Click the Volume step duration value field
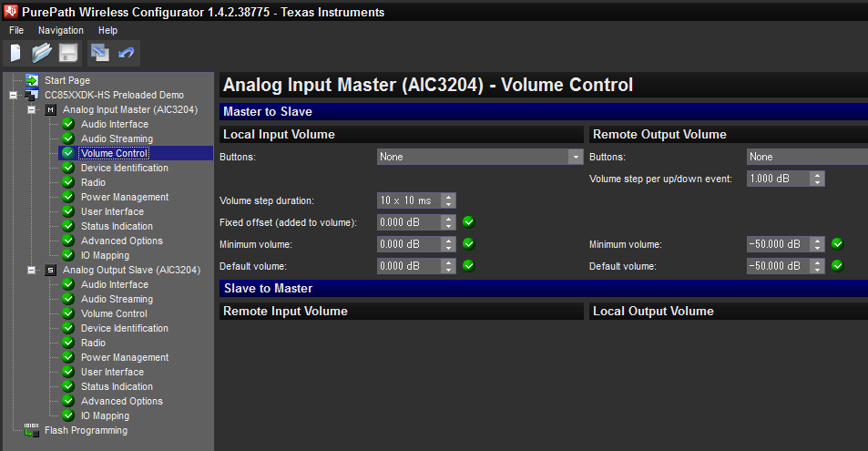Image resolution: width=868 pixels, height=451 pixels. click(410, 200)
